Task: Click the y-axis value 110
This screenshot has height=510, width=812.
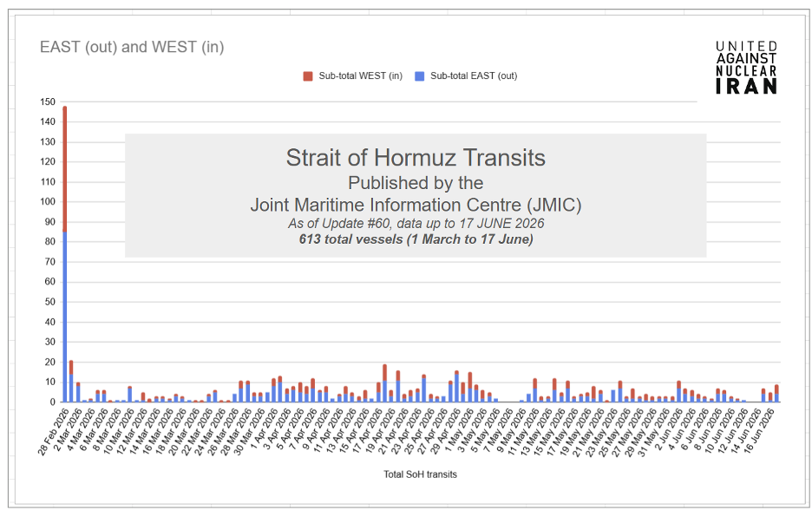Action: [47, 182]
